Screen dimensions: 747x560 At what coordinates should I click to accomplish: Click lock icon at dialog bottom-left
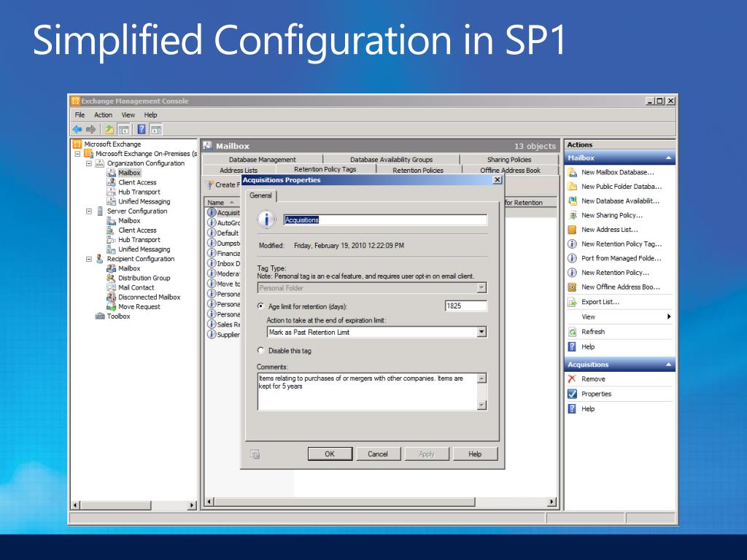255,454
